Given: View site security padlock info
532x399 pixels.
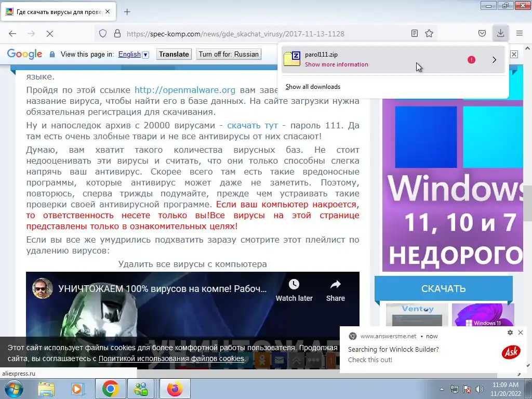Looking at the screenshot, I should (117, 33).
